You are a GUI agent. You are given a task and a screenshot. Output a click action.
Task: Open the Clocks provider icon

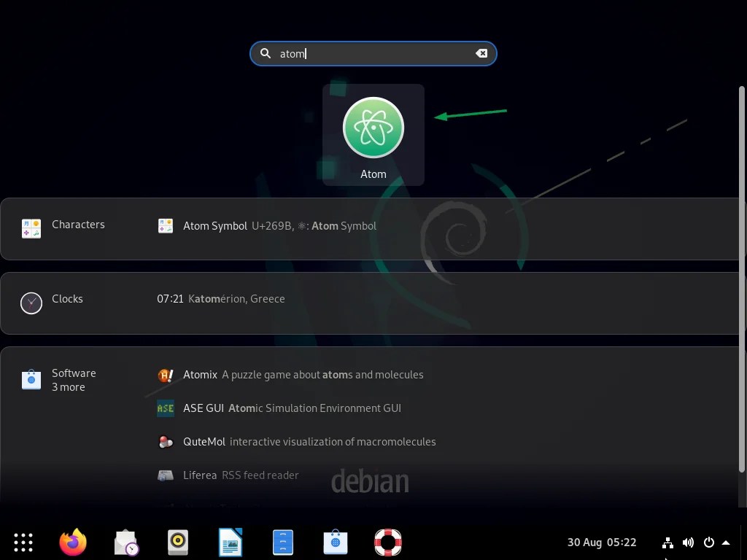[x=31, y=303]
